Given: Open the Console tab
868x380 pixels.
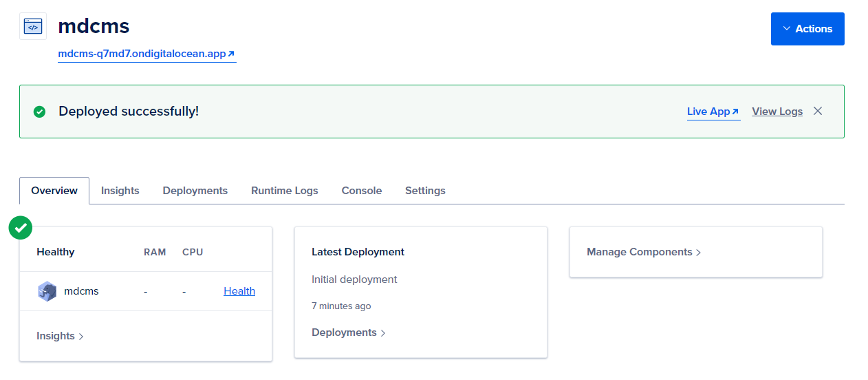Looking at the screenshot, I should (x=362, y=191).
